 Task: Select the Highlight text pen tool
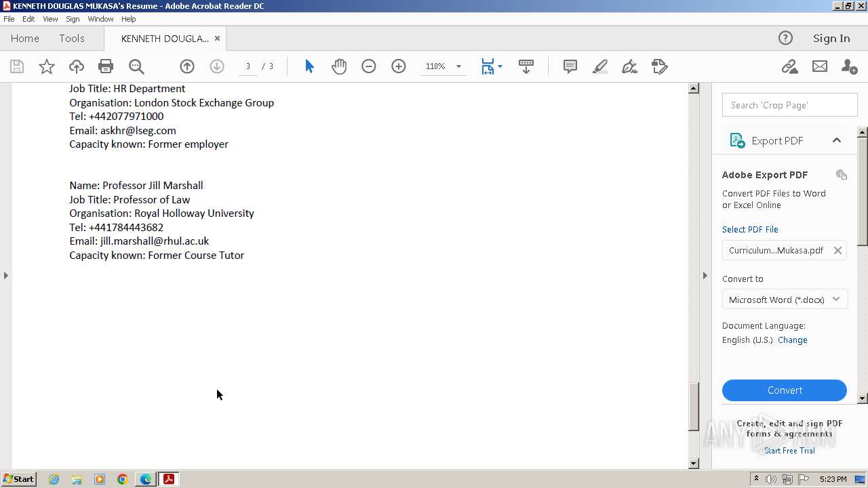pyautogui.click(x=600, y=66)
